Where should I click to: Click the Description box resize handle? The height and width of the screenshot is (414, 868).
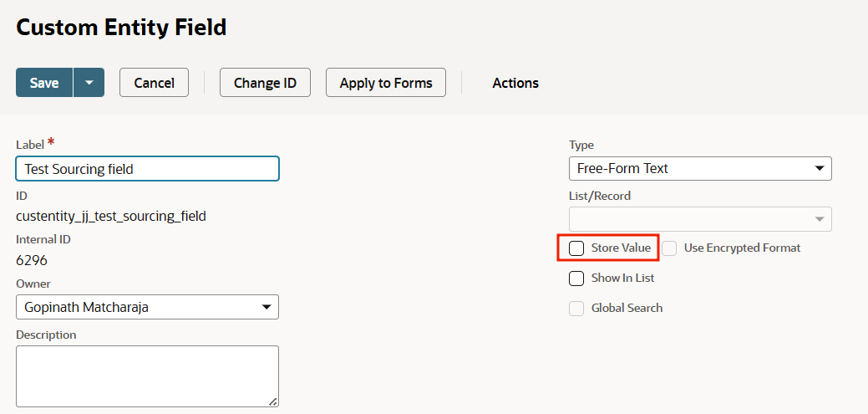[x=272, y=401]
